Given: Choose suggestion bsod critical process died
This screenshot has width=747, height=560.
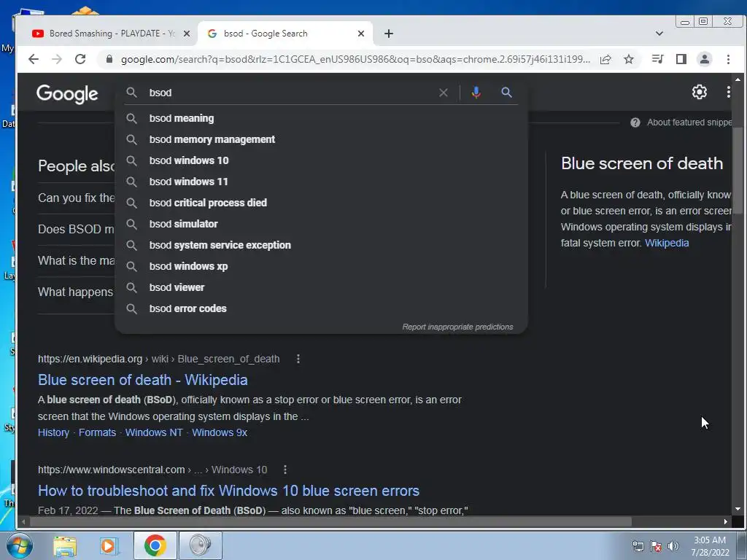Looking at the screenshot, I should 321,203.
